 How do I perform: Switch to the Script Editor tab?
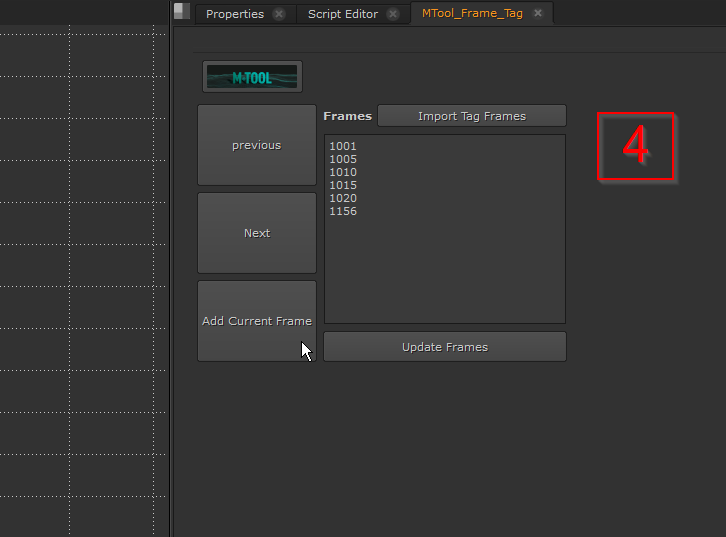342,14
